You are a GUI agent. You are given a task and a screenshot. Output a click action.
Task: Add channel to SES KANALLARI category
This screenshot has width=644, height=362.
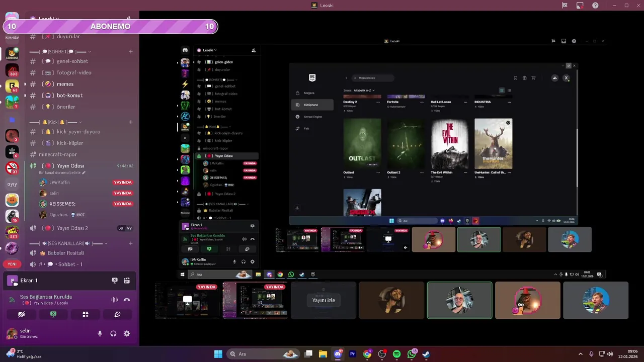pos(131,243)
